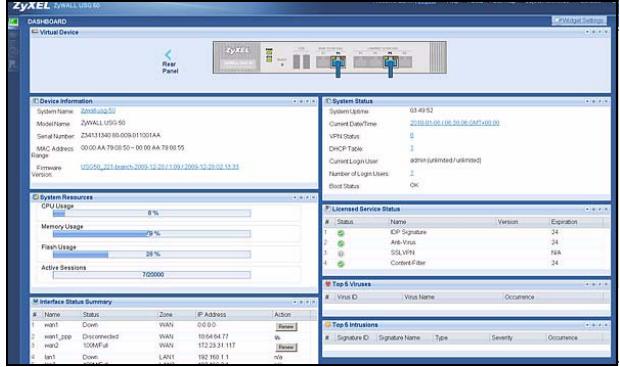Click the Virtual Device widget title icon
Viewport: 620px width, 367px height.
tap(35, 32)
